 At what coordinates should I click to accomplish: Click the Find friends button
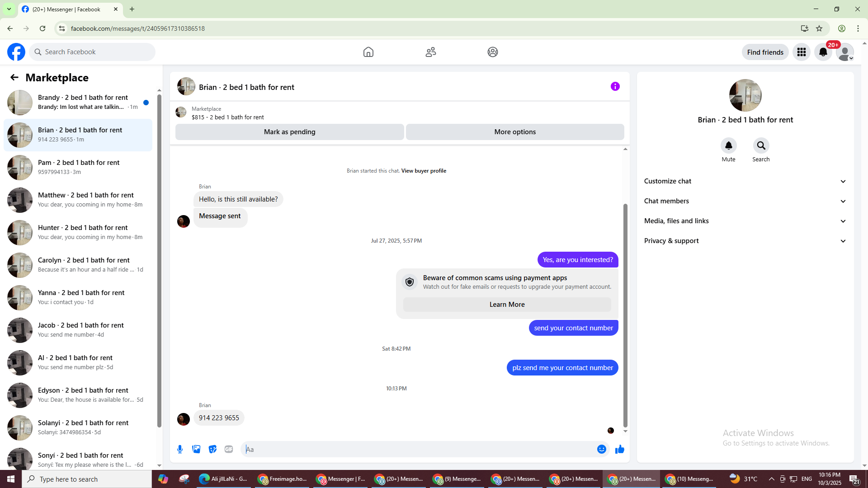click(765, 52)
